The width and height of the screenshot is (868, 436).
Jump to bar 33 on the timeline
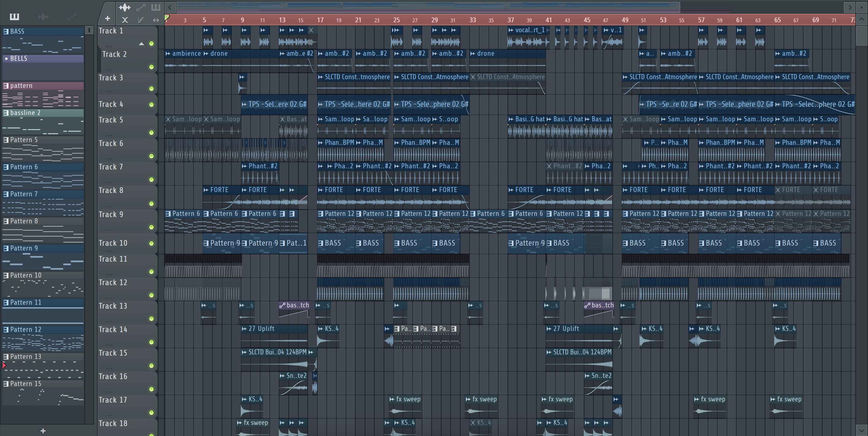pyautogui.click(x=473, y=20)
